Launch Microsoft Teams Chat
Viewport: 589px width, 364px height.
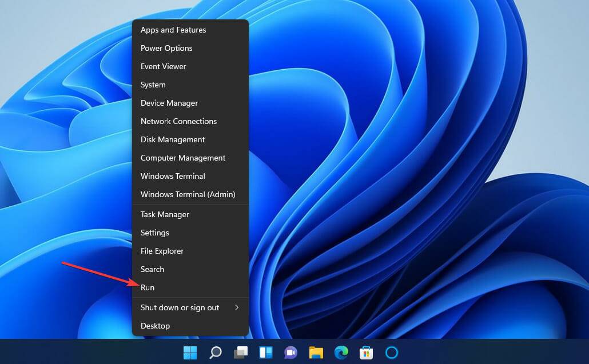point(290,353)
